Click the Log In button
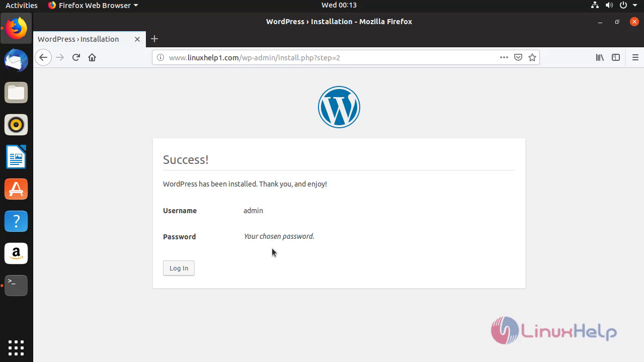 click(x=179, y=268)
